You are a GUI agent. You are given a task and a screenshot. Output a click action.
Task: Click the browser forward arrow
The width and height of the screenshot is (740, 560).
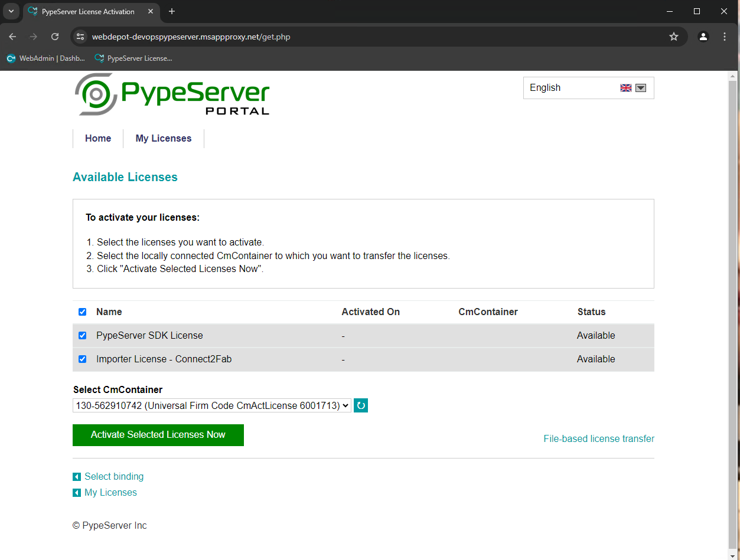(x=34, y=37)
